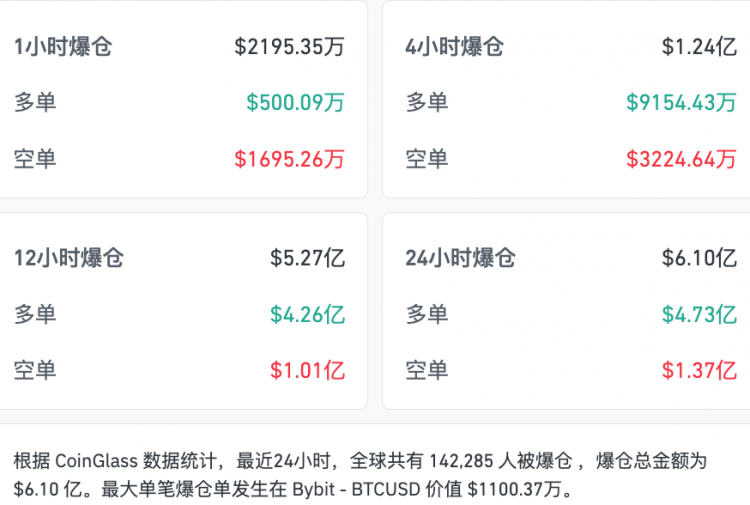Select the 142,285 liquidated traders figure

(x=464, y=462)
